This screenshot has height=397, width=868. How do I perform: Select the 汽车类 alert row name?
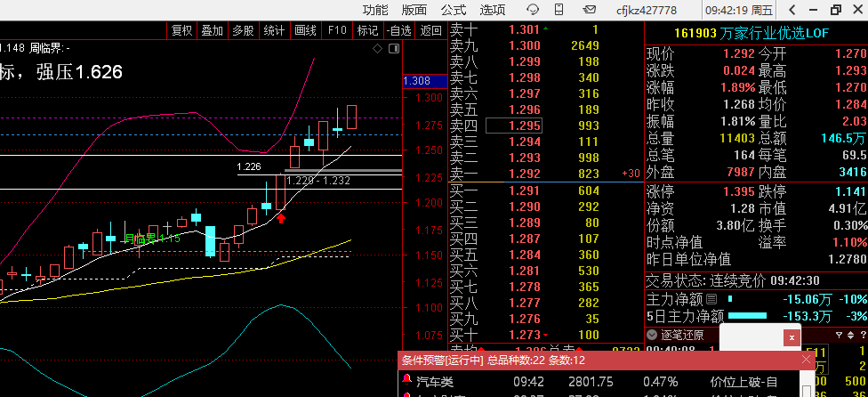[x=435, y=382]
